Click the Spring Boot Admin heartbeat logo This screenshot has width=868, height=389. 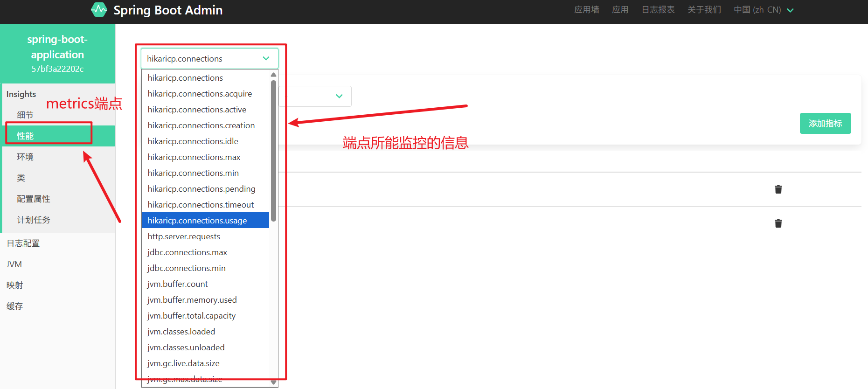99,10
